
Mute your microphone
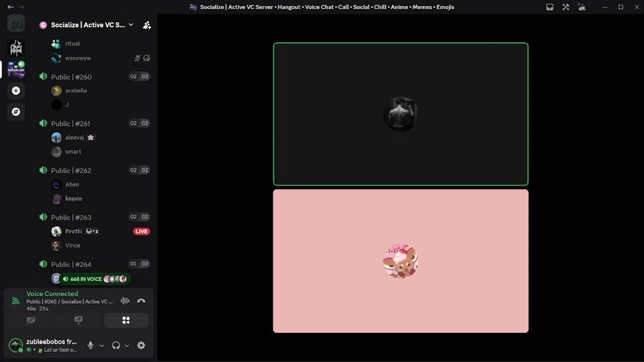(91, 345)
